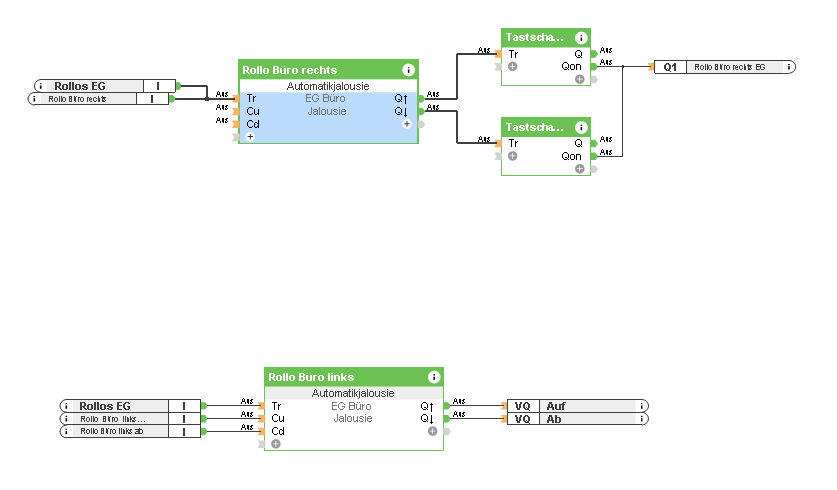The image size is (837, 490).
Task: Click plus under Tr on Q↓ Tastschalter block
Action: (x=512, y=156)
